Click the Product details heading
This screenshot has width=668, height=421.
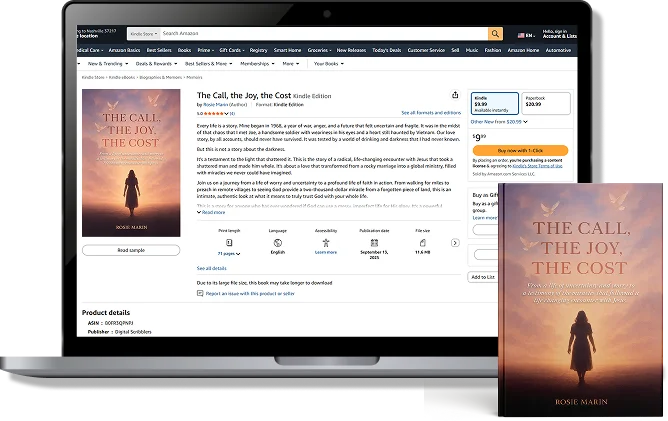click(106, 313)
